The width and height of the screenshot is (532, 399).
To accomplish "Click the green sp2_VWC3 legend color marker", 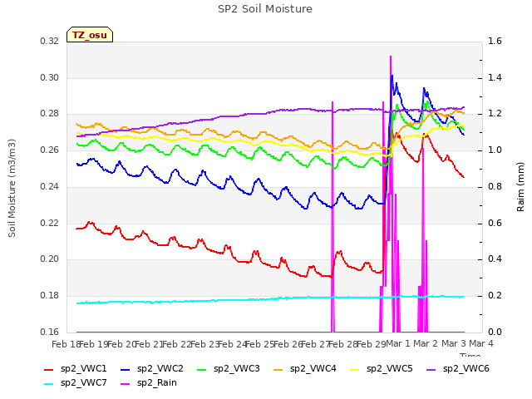I will pos(201,370).
